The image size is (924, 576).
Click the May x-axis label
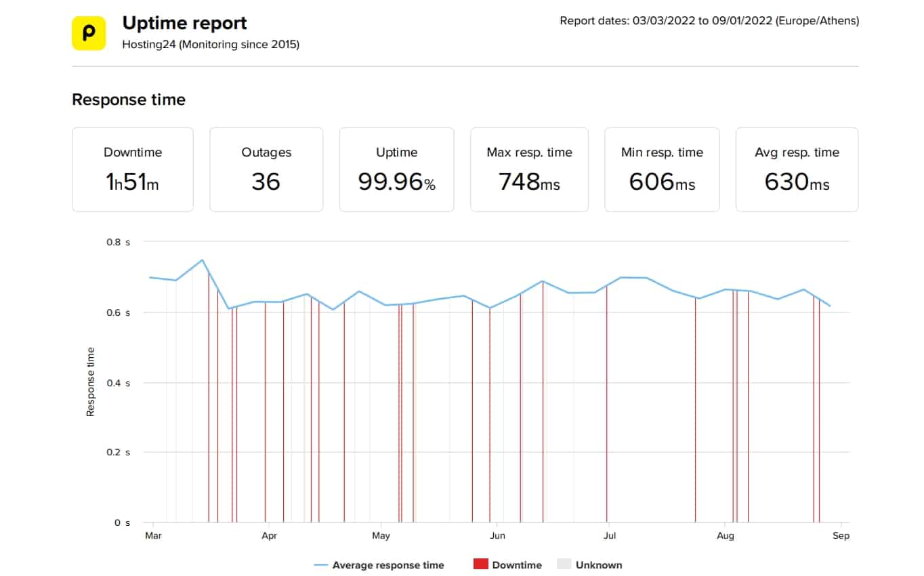click(x=381, y=536)
